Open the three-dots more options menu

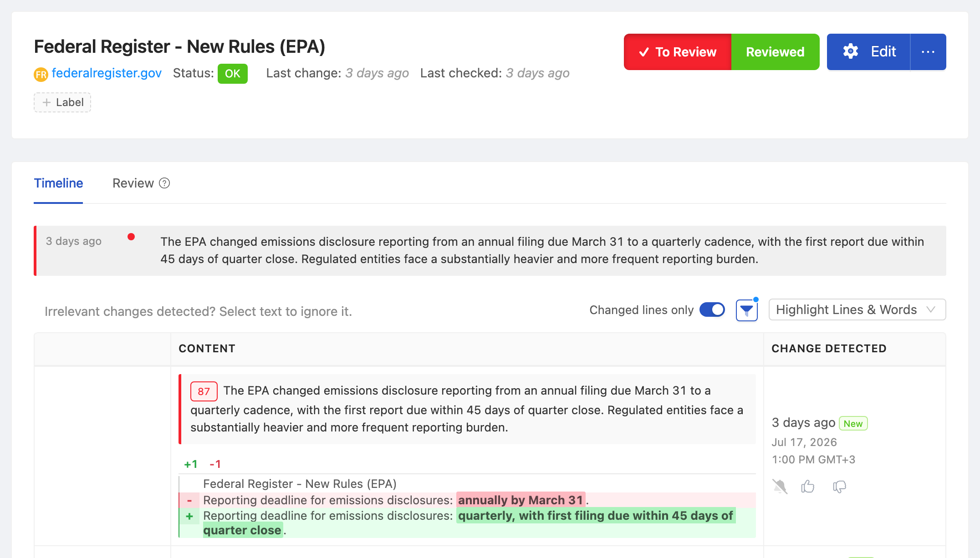[x=928, y=52]
